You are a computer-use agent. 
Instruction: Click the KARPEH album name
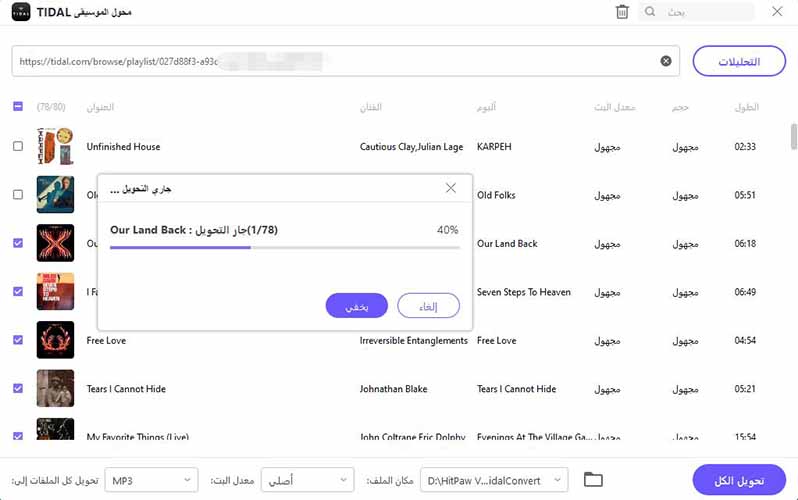pyautogui.click(x=494, y=147)
